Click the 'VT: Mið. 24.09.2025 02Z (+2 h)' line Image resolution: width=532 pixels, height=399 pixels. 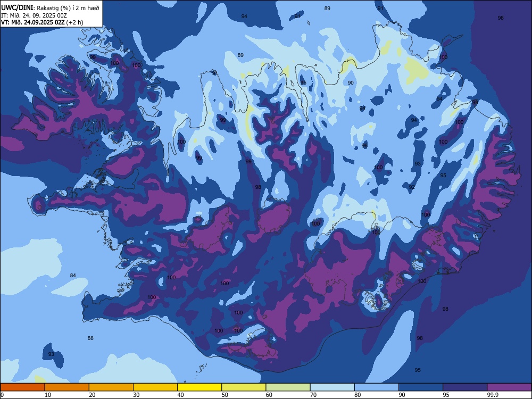pos(42,22)
